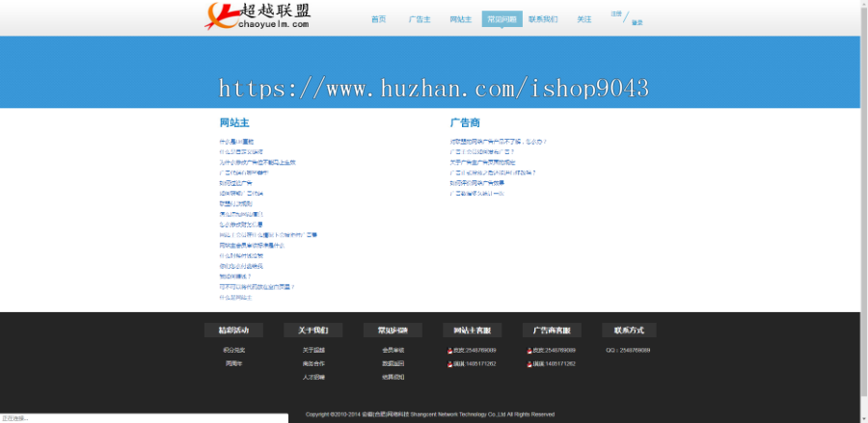Open FAQ 如何投放广告
Screen dimensions: 868x423
tap(236, 183)
